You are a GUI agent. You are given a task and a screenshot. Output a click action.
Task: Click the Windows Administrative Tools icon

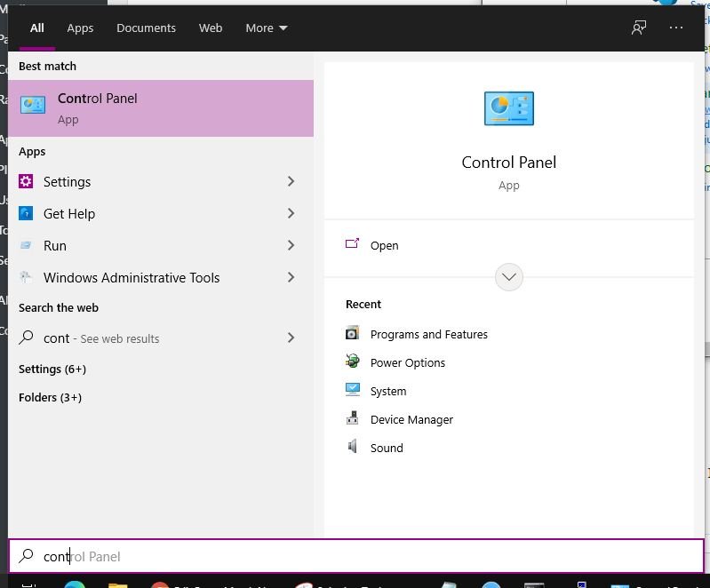[x=26, y=277]
